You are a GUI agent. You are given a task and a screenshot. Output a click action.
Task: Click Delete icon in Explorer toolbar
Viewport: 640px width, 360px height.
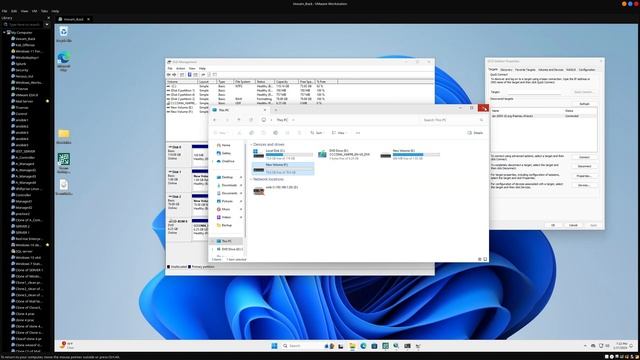[299, 133]
